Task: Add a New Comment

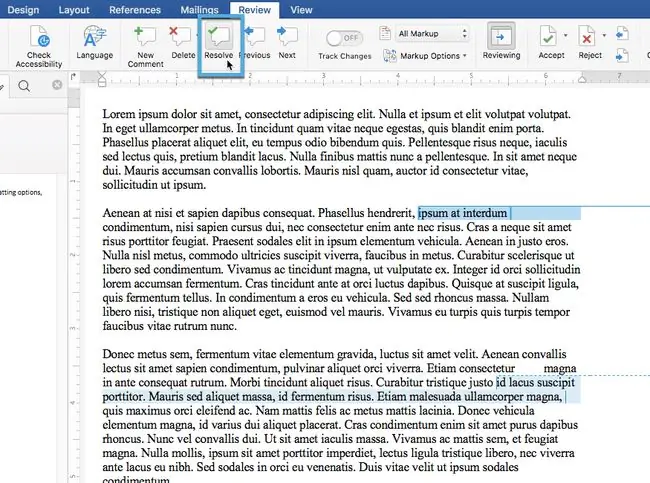Action: 145,46
